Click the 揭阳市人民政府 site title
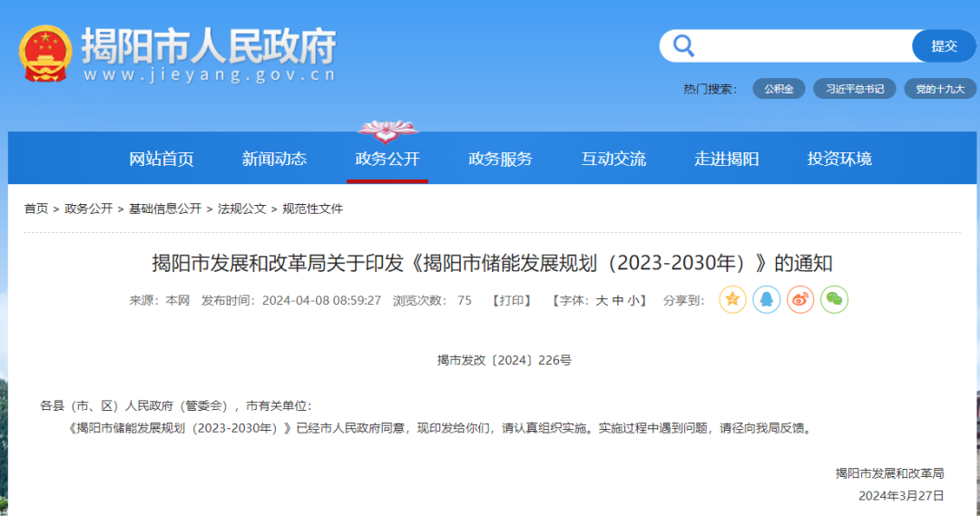 (209, 45)
